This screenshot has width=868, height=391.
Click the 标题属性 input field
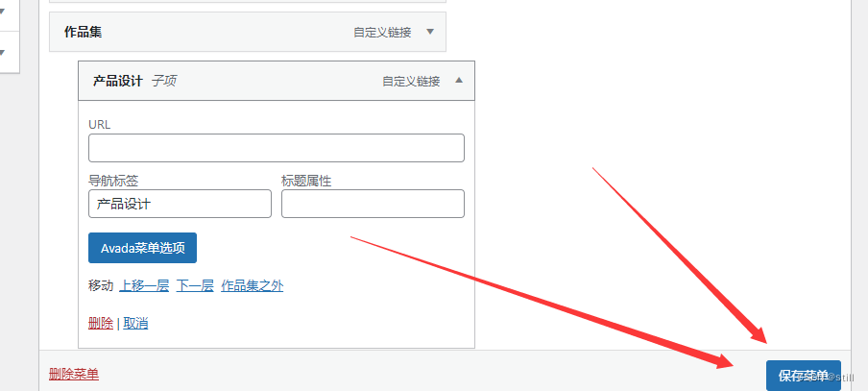373,204
